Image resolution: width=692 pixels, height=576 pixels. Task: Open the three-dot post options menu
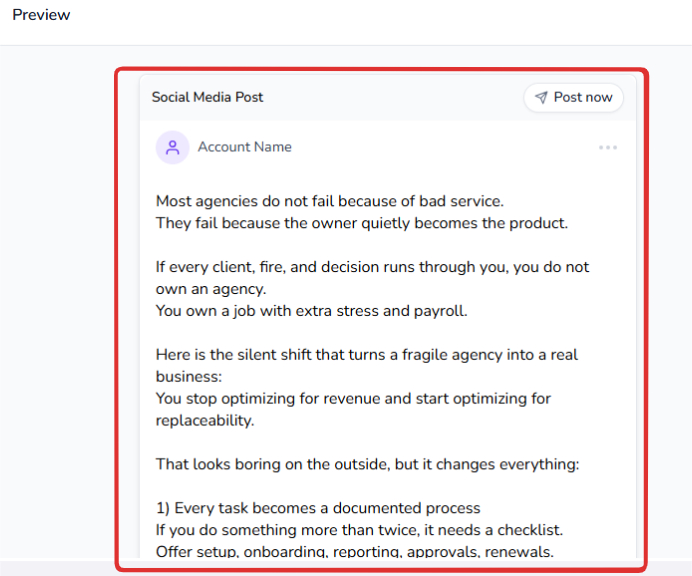[607, 148]
